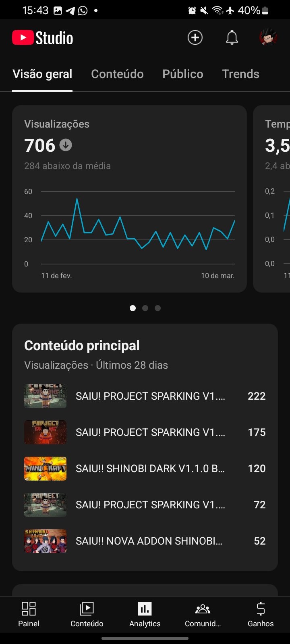Open the notifications bell
The image size is (290, 644).
point(232,38)
